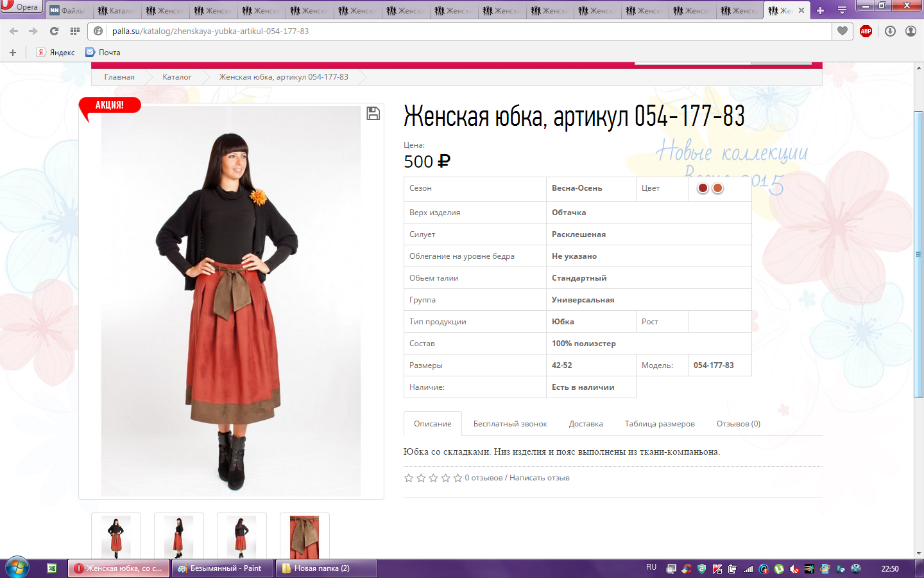Click the site info icon in address bar
The height and width of the screenshot is (578, 924).
pyautogui.click(x=98, y=31)
